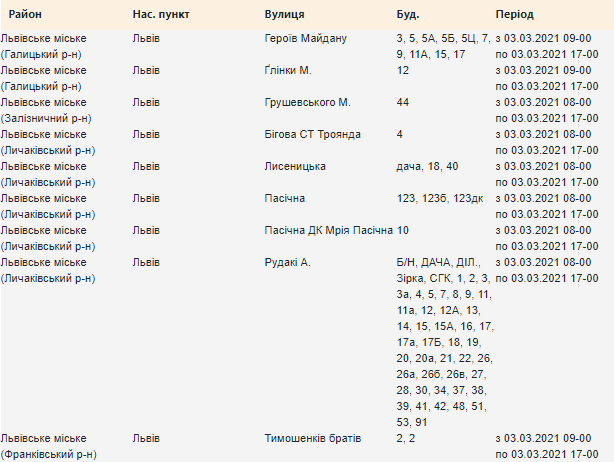The height and width of the screenshot is (462, 614).
Task: Click Тимошенків братів outage period cell
Action: click(547, 446)
